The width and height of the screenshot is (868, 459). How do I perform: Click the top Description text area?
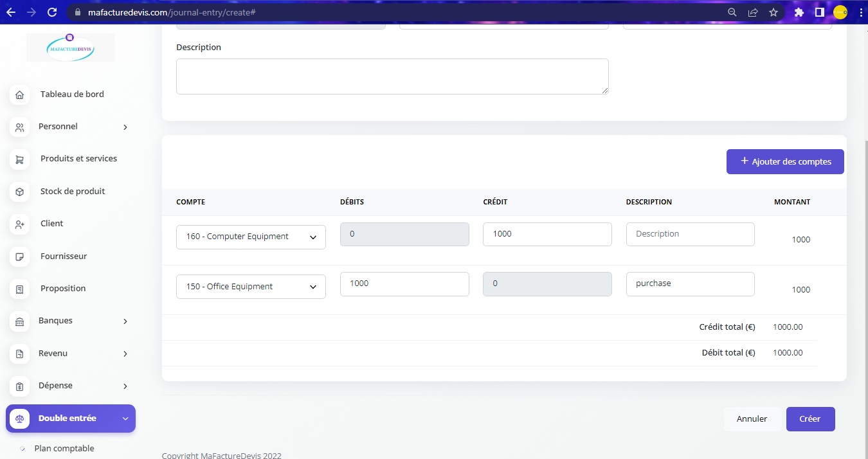pyautogui.click(x=392, y=76)
